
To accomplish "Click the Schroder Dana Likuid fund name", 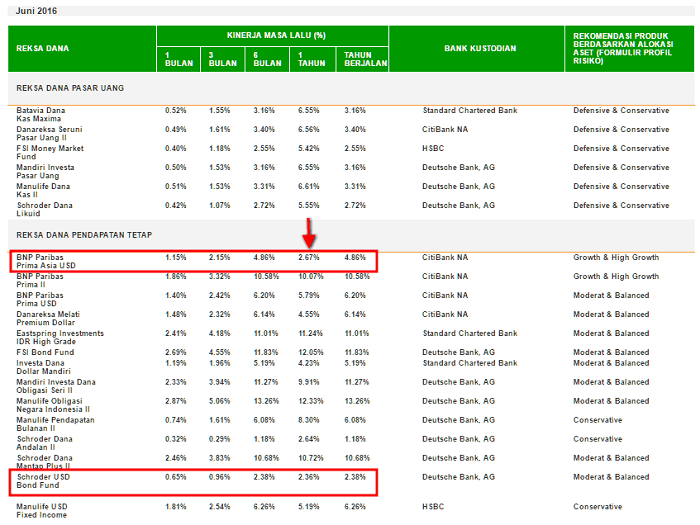I will tap(45, 209).
